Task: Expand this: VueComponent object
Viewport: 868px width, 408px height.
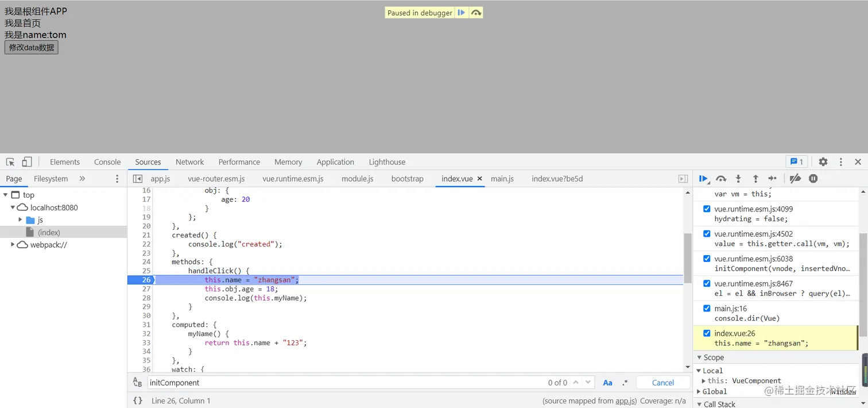Action: 704,380
